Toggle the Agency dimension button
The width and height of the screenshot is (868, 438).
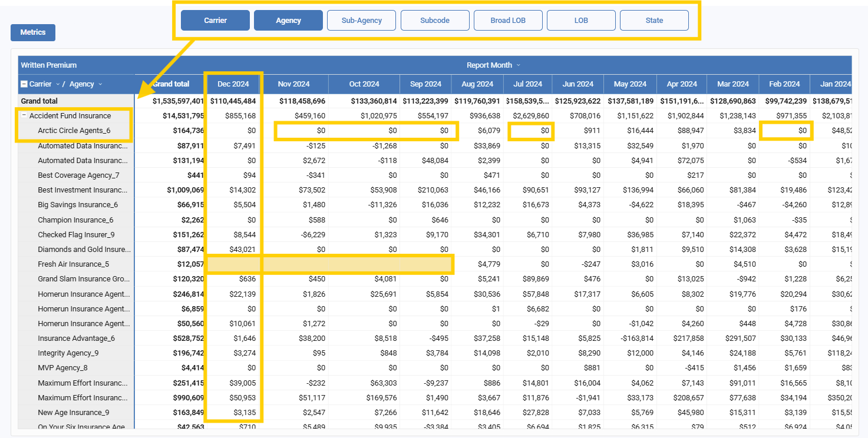coord(288,21)
